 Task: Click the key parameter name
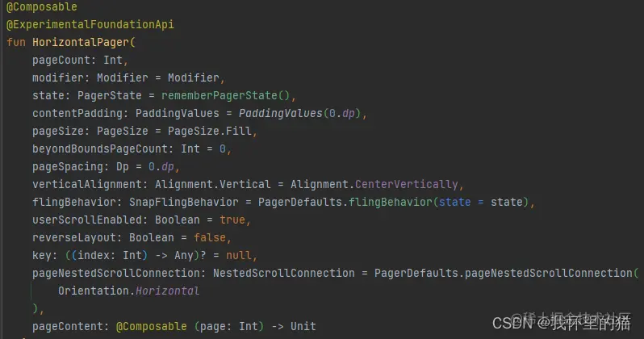tap(42, 255)
